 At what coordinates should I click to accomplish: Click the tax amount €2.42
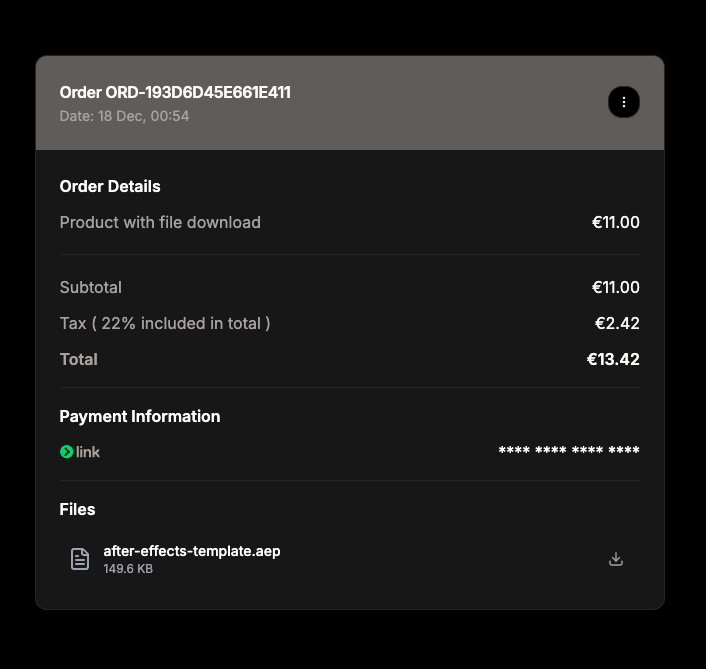(x=617, y=323)
